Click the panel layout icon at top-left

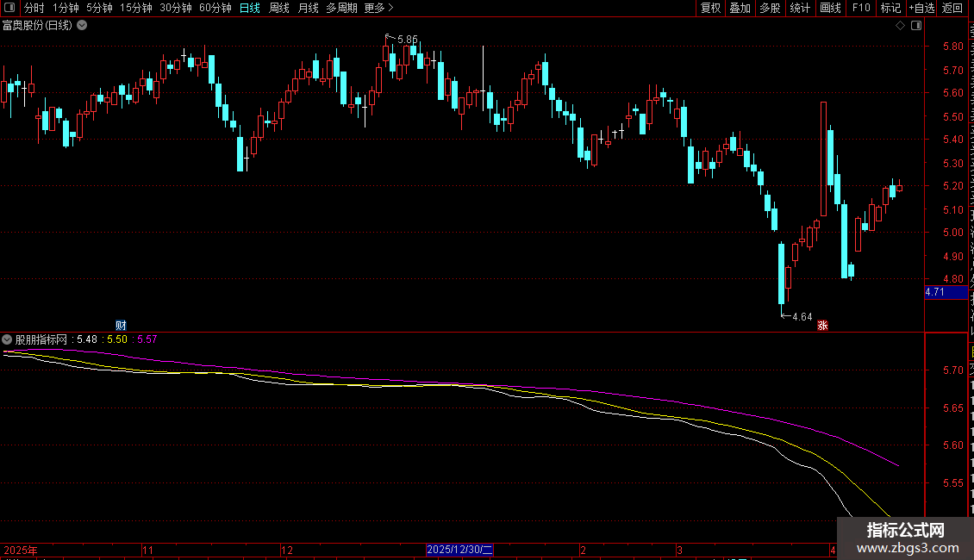[9, 8]
